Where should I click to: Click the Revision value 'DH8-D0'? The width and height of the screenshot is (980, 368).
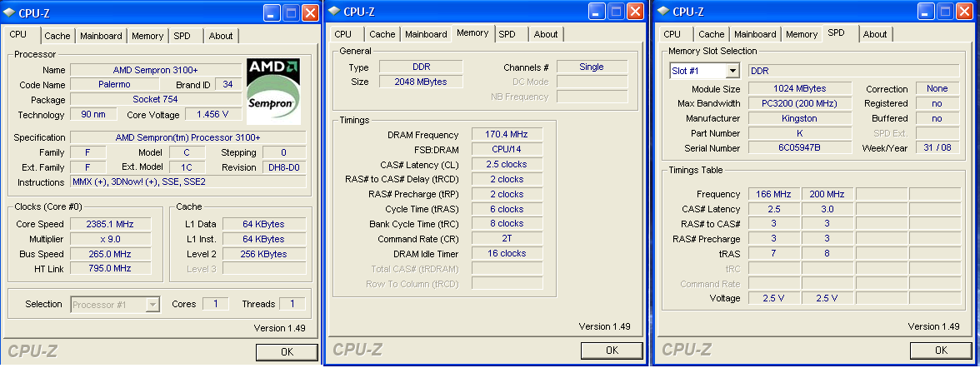tap(284, 167)
